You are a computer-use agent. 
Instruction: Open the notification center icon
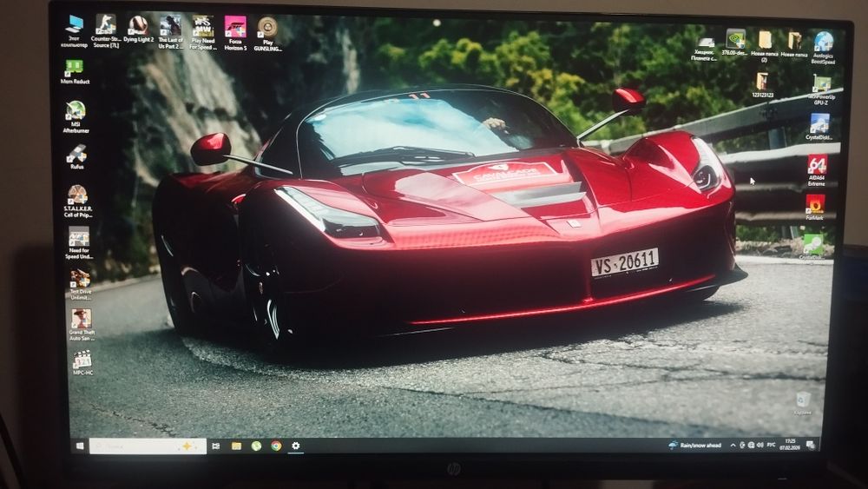click(811, 445)
